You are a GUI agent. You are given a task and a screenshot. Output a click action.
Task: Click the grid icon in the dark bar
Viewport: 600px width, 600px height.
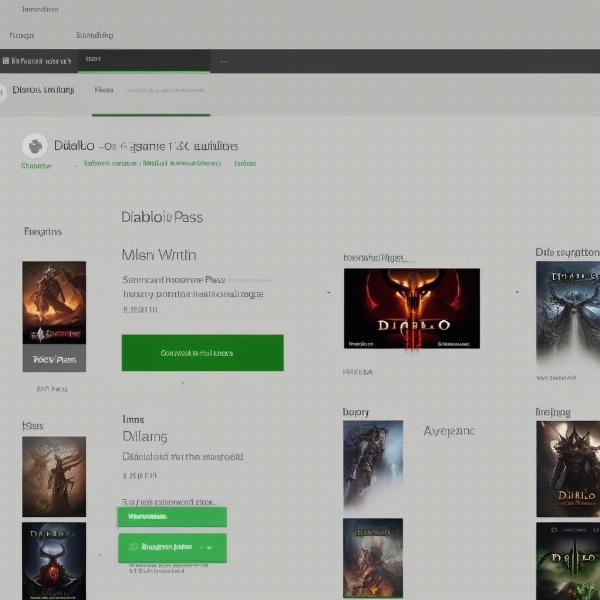[6, 61]
